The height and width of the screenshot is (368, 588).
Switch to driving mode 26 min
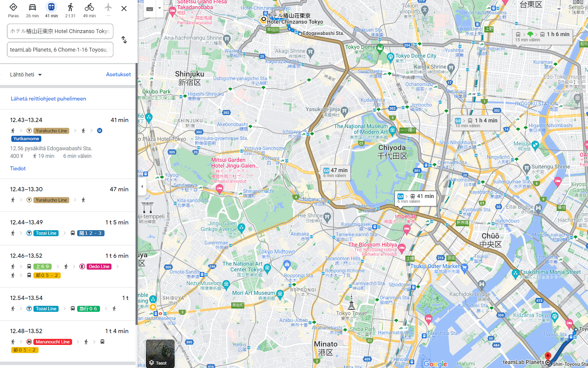pyautogui.click(x=32, y=10)
